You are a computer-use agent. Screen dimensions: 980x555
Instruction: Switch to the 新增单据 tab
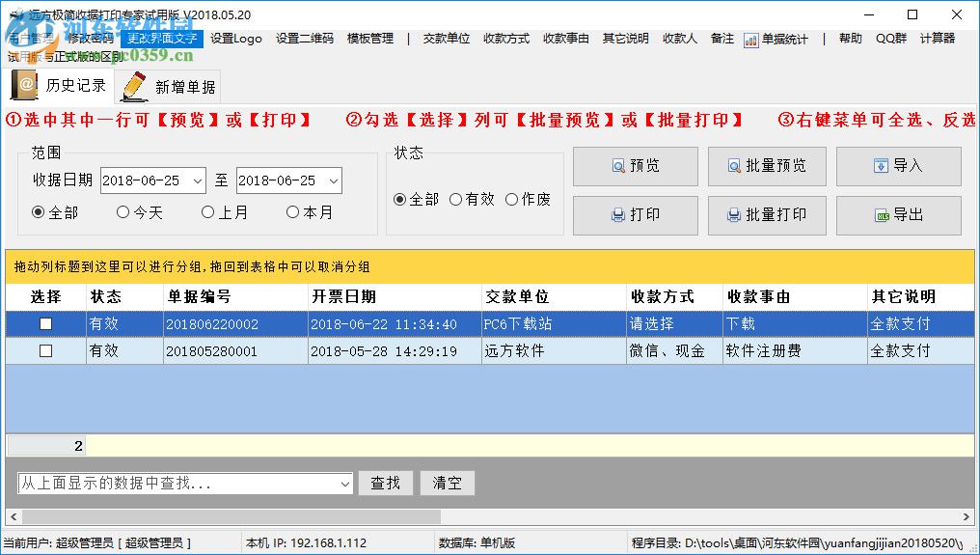[169, 86]
